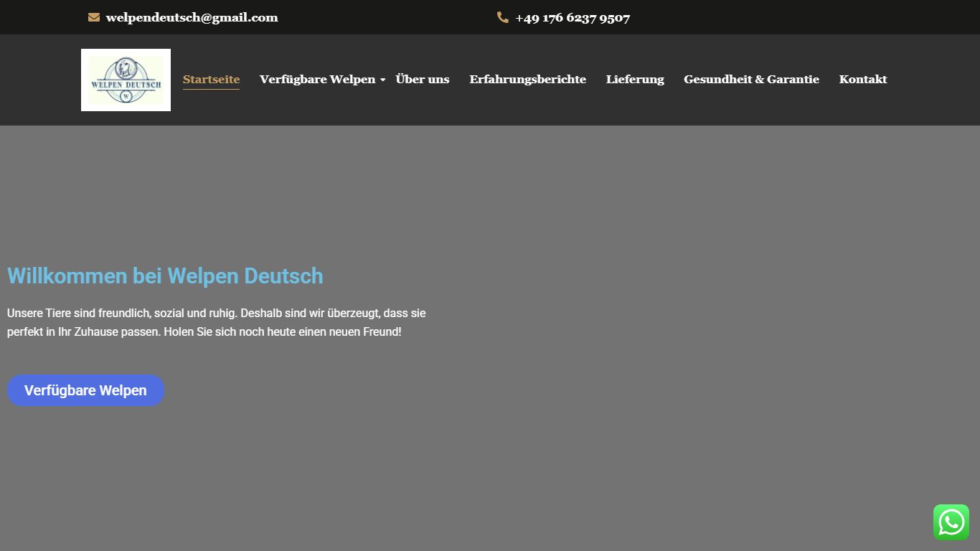Click the paragraph starting with Unsere Tiere

click(x=216, y=323)
